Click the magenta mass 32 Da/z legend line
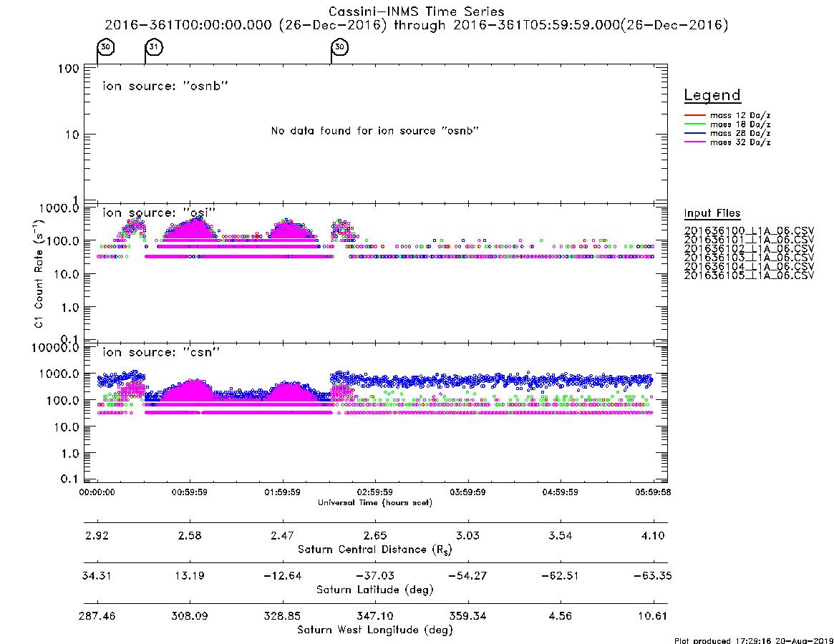834x644 pixels. (694, 142)
